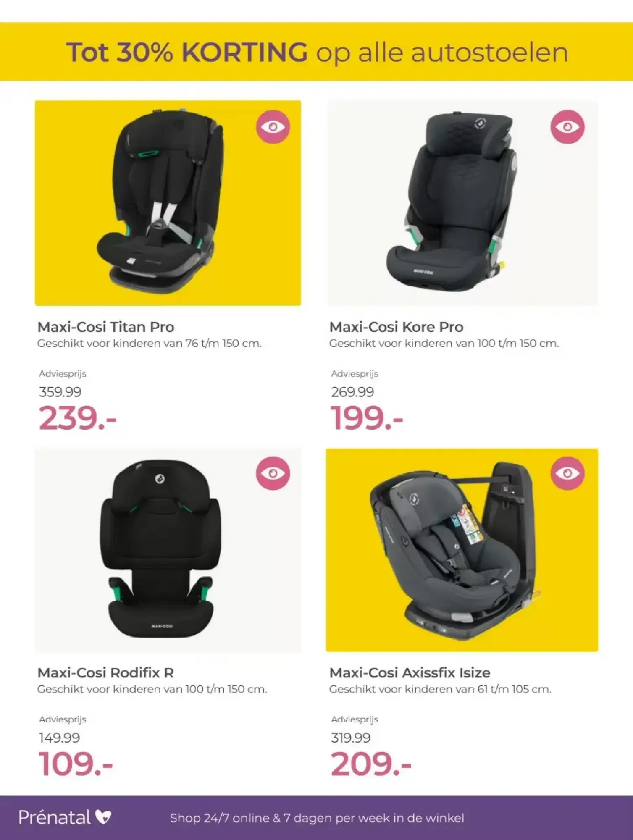Screen dimensions: 633x840
Task: Click the Prénatal heart logo icon
Action: 103,817
